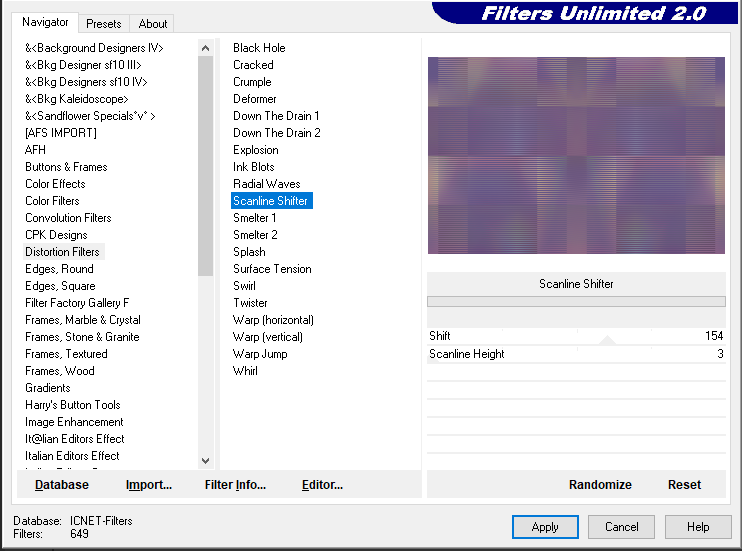Select the Gradients category
Screen dimensions: 742x551
(x=48, y=388)
